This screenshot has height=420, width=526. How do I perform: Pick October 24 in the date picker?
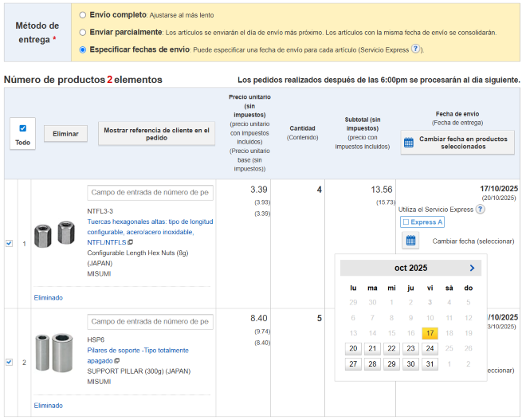430,348
